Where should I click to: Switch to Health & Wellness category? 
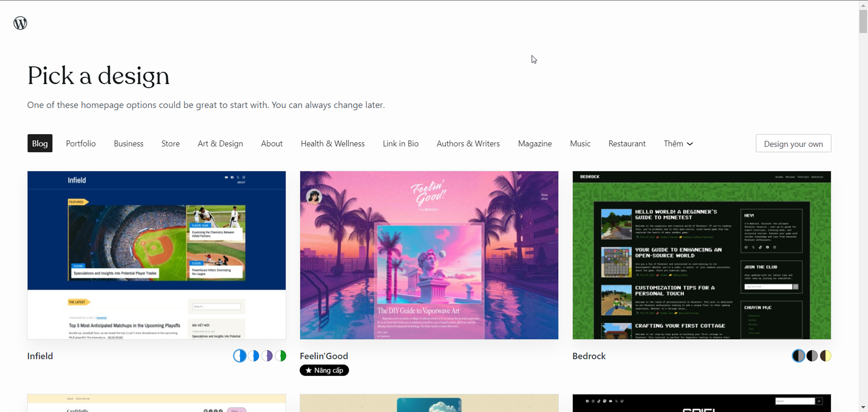332,143
